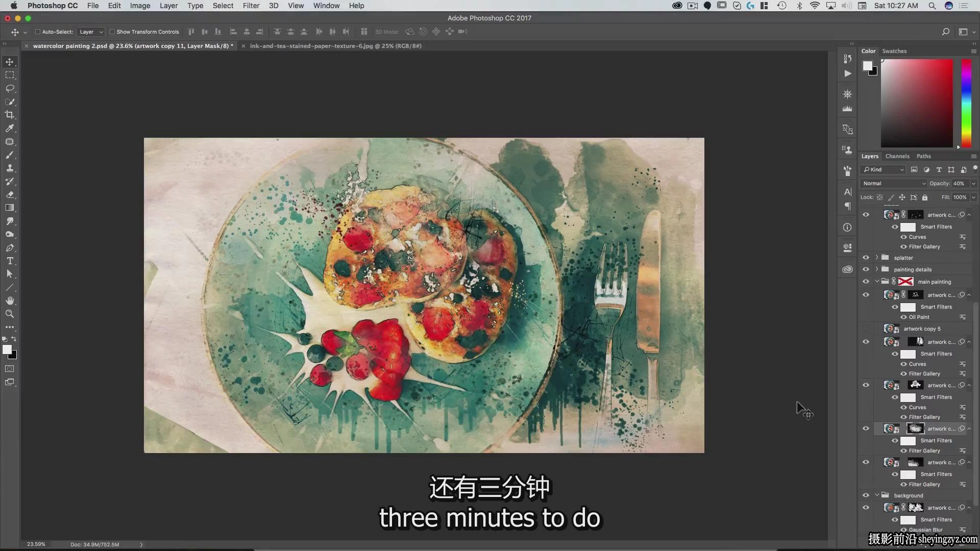Open the Opacity slider dropdown
Viewport: 980px width, 551px height.
(973, 184)
